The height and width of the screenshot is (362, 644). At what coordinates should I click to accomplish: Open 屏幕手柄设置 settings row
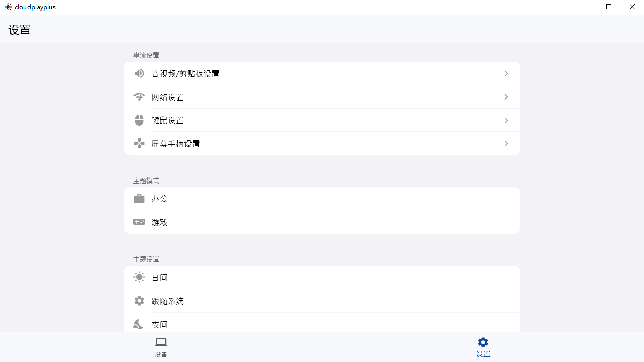(322, 143)
